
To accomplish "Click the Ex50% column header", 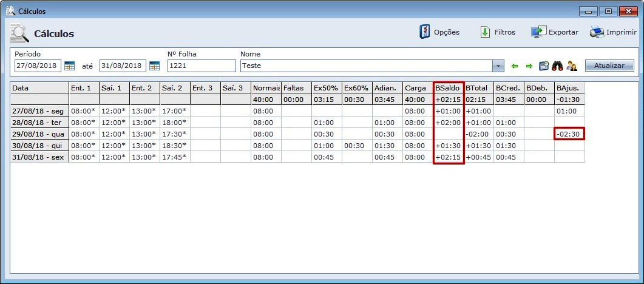I will click(327, 88).
